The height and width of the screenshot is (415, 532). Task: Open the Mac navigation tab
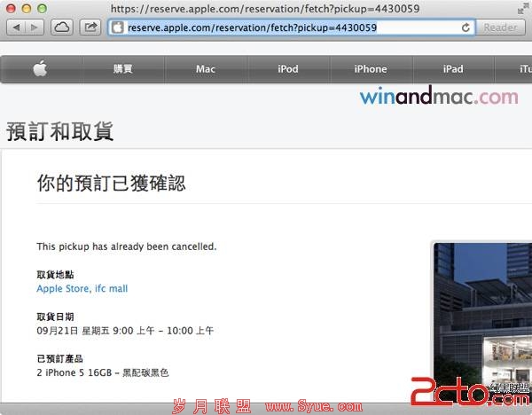(206, 69)
